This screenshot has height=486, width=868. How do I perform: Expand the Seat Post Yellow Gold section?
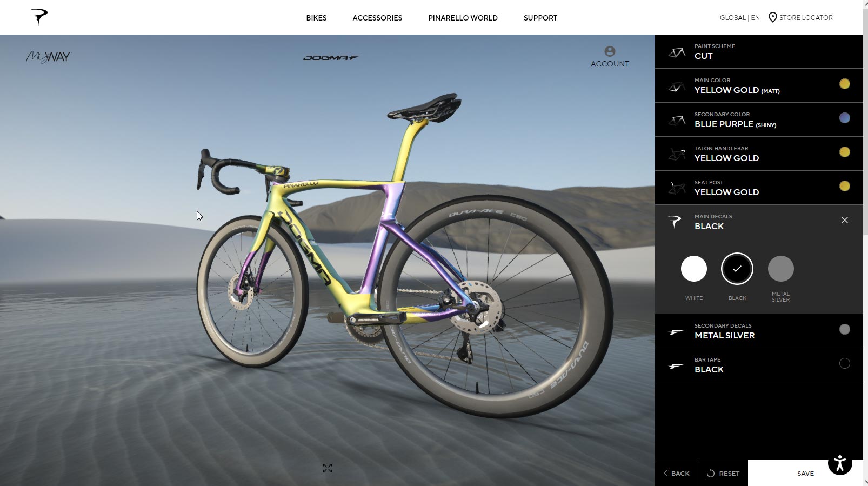(759, 188)
